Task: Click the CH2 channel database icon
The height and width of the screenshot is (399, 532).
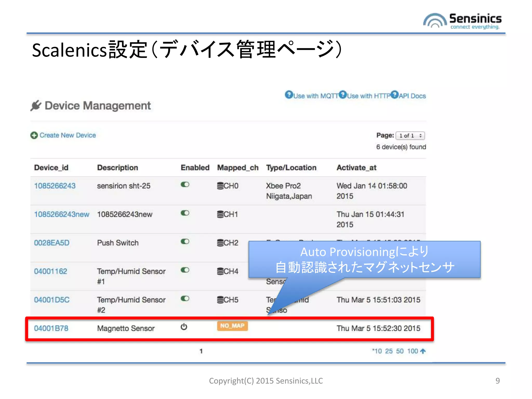Action: coord(220,243)
